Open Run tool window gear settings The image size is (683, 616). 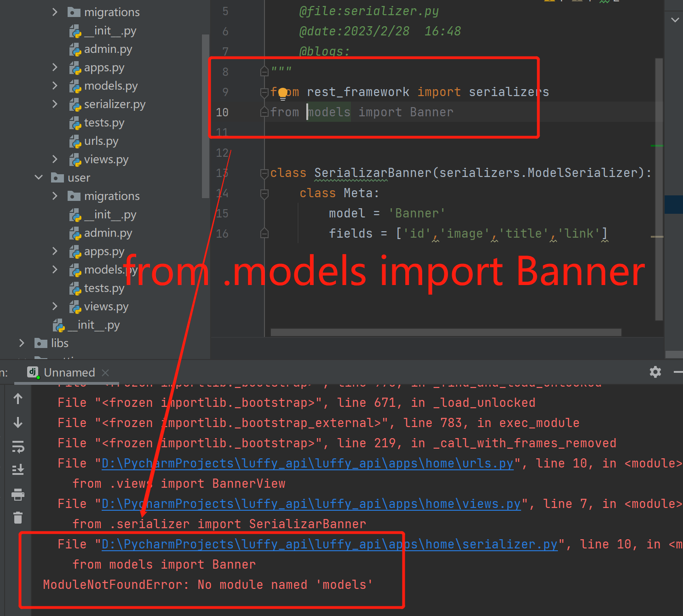[x=655, y=372]
